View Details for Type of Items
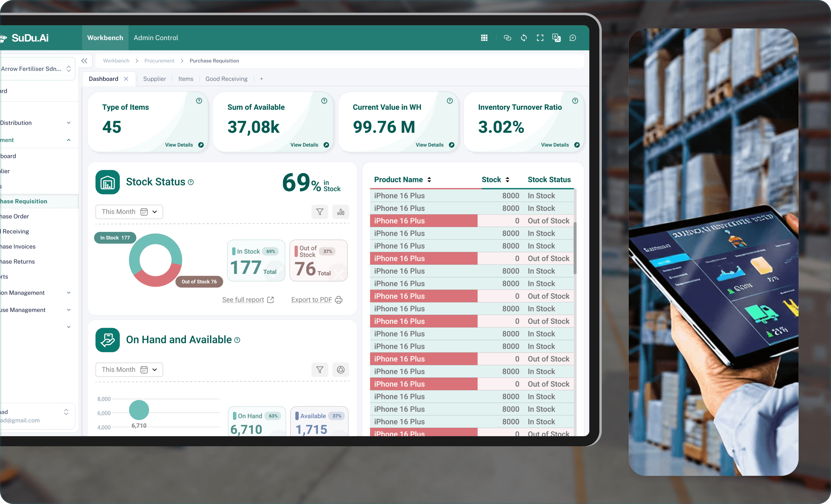831x504 pixels. (184, 145)
